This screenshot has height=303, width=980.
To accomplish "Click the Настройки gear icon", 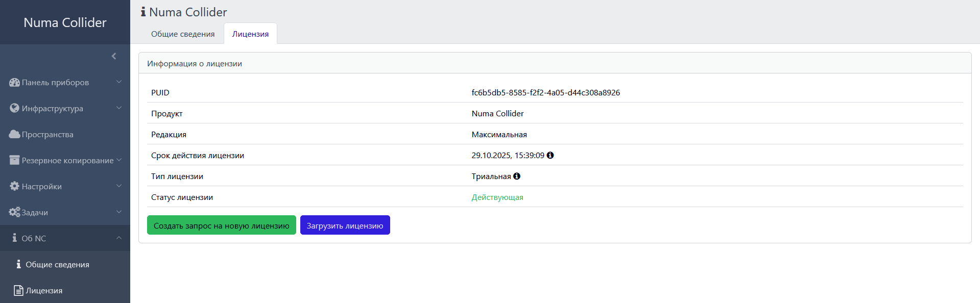I will (14, 186).
